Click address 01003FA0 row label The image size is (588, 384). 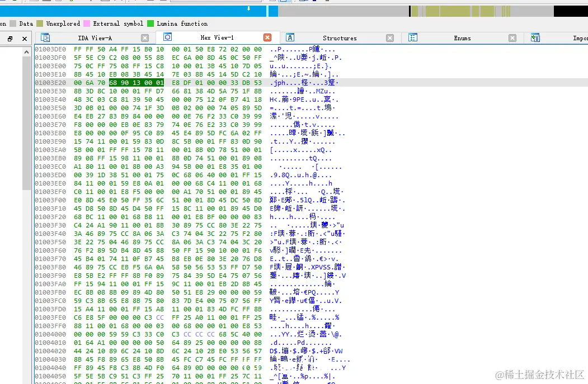coord(50,284)
